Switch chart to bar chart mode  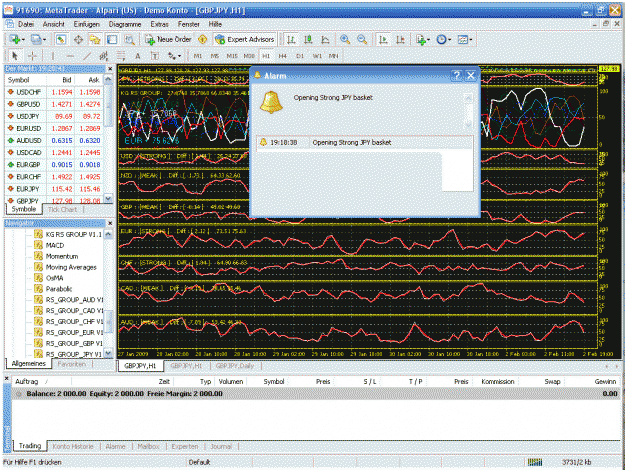point(291,39)
